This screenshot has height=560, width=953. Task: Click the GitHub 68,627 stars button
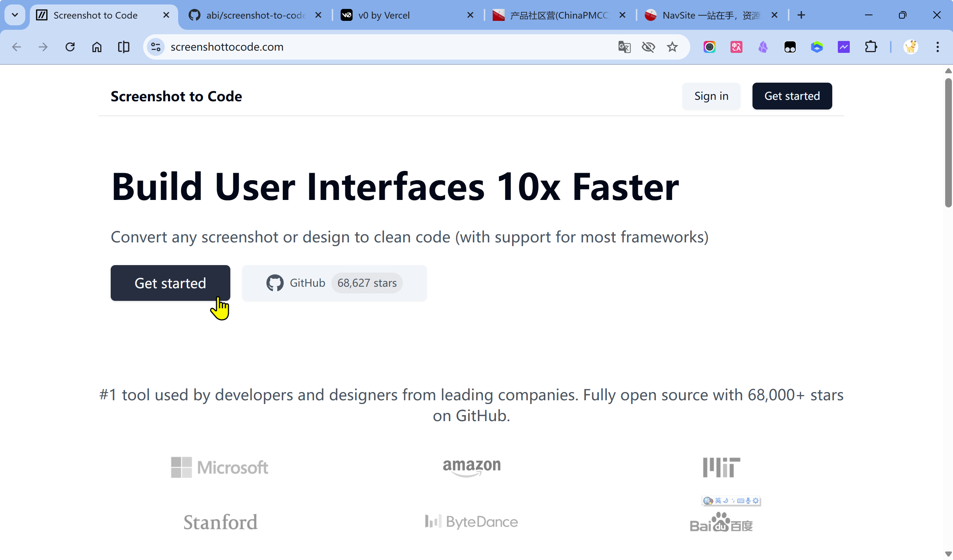(334, 283)
